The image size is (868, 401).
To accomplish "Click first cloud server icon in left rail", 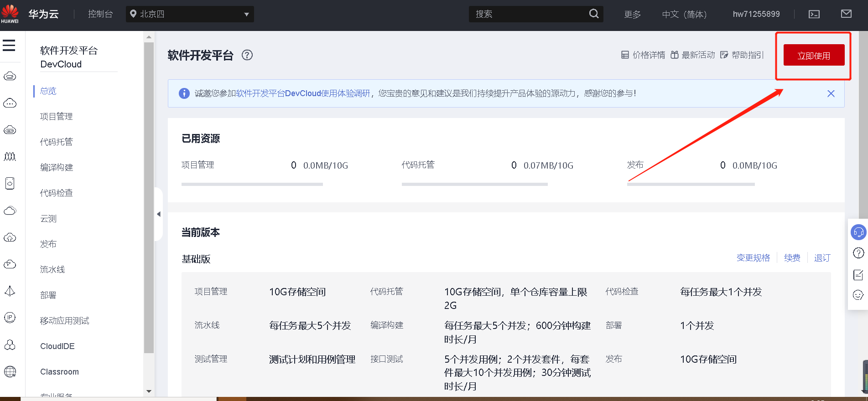I will [10, 76].
